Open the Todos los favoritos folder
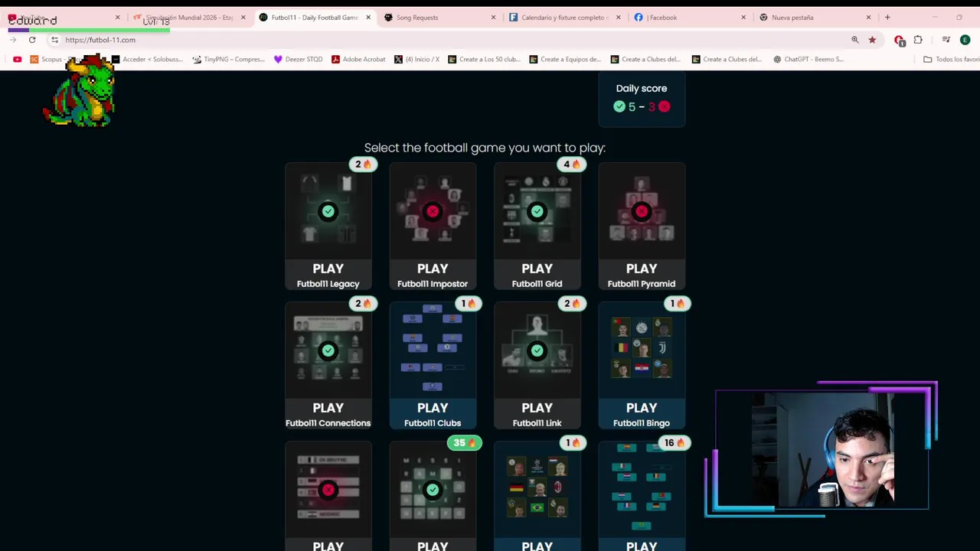The image size is (980, 551). [x=951, y=59]
